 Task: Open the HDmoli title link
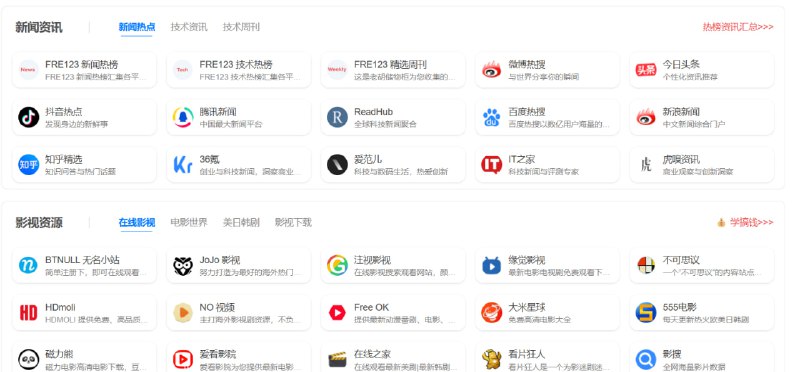[x=60, y=307]
